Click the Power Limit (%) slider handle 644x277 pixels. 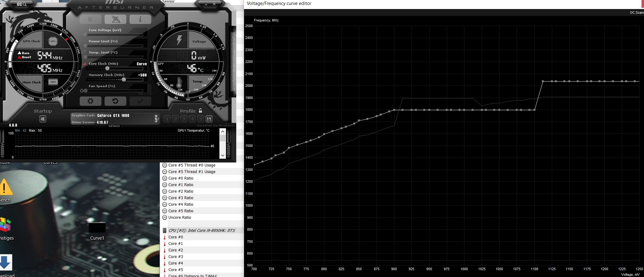[x=86, y=46]
